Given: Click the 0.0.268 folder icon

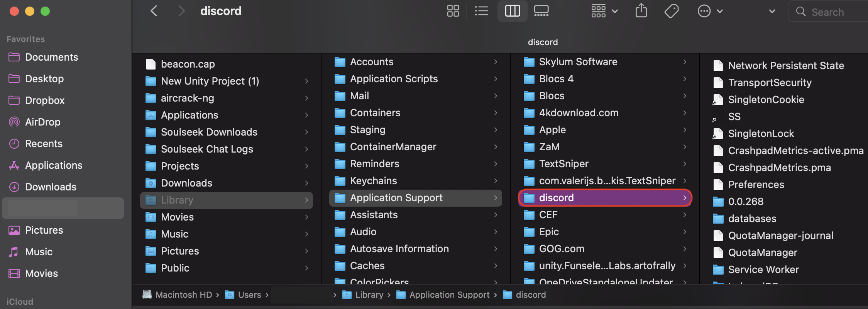Looking at the screenshot, I should (718, 202).
